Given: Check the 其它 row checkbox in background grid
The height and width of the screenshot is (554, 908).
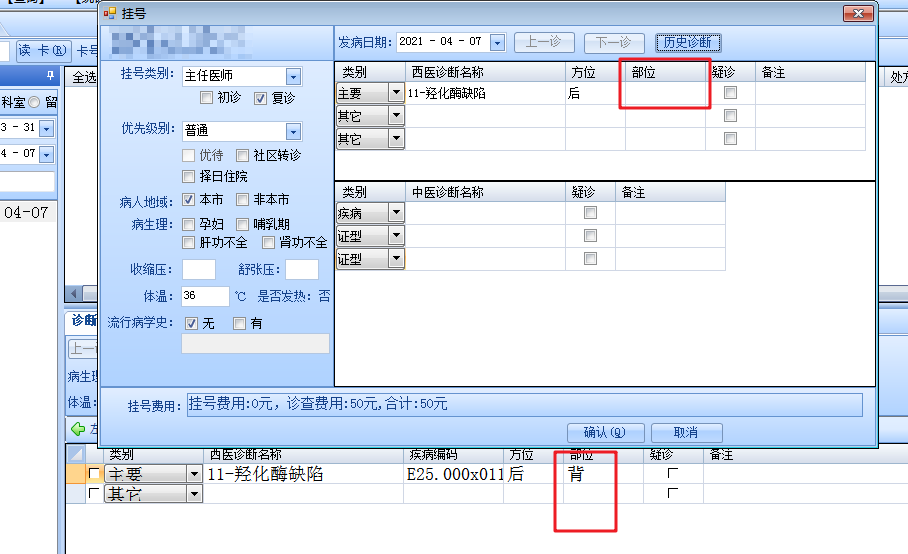Looking at the screenshot, I should click(94, 493).
